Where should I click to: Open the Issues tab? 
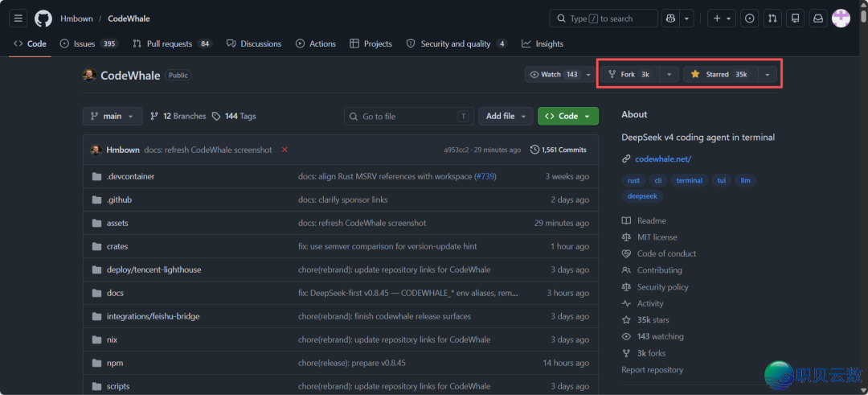tap(88, 43)
